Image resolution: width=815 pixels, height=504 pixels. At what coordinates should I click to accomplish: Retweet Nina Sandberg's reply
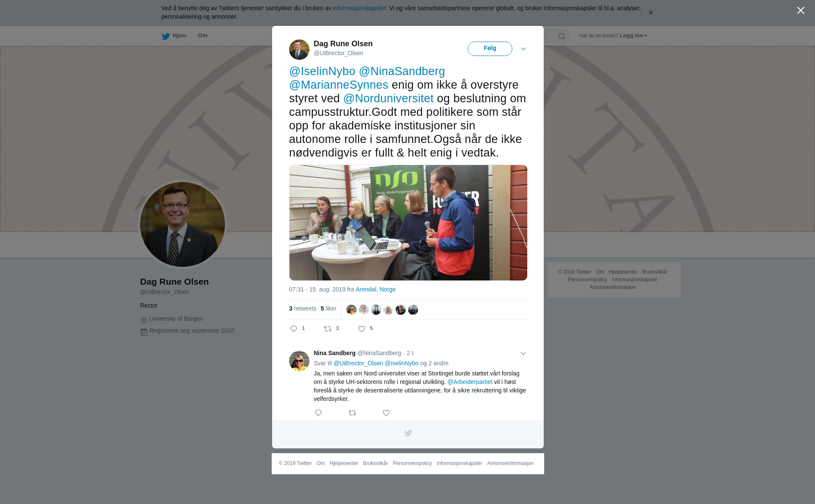[352, 413]
